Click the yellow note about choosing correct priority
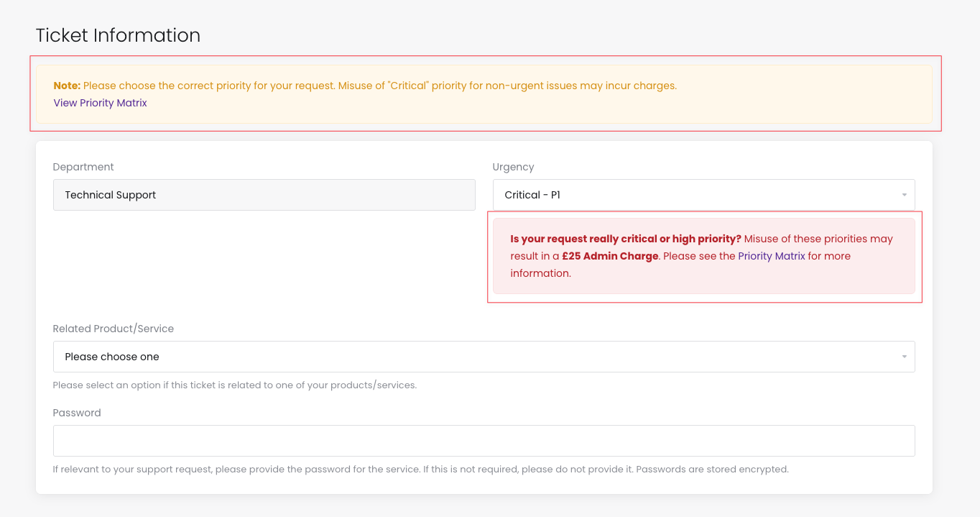980x517 pixels. click(484, 94)
